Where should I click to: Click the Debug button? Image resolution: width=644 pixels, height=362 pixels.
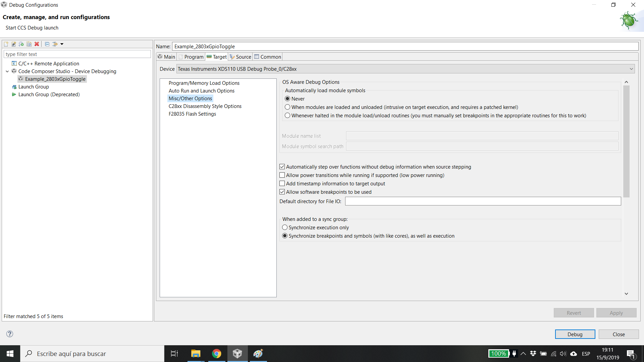click(x=575, y=334)
